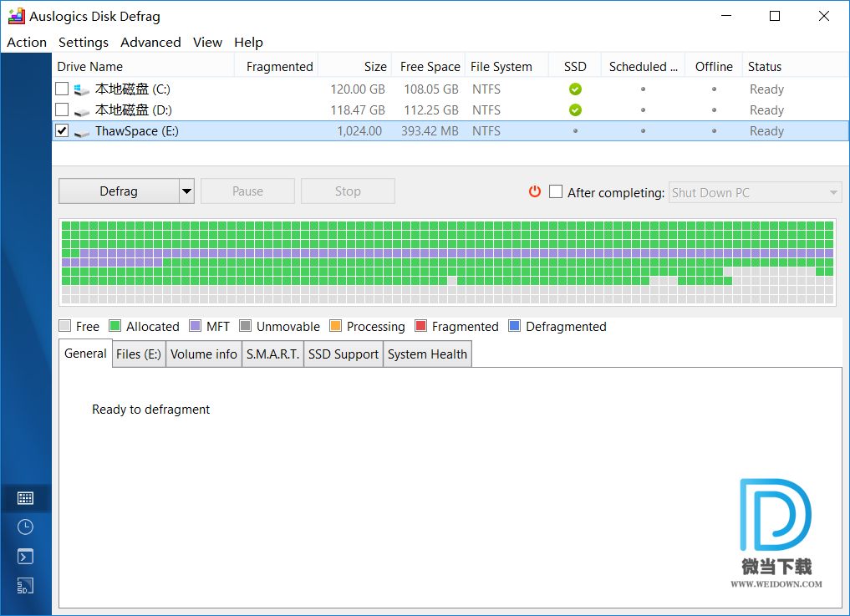Image resolution: width=850 pixels, height=616 pixels.
Task: Click the 393.42 MB free space value
Action: 430,131
